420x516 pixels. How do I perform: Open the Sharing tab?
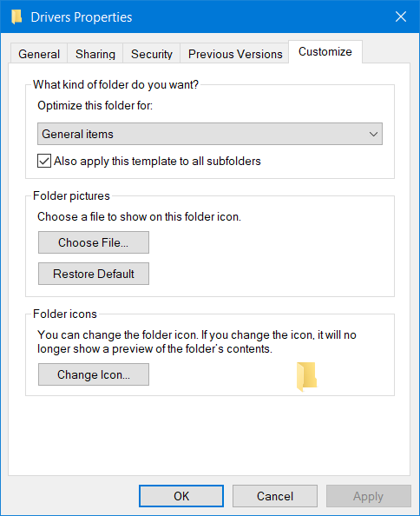pos(95,54)
